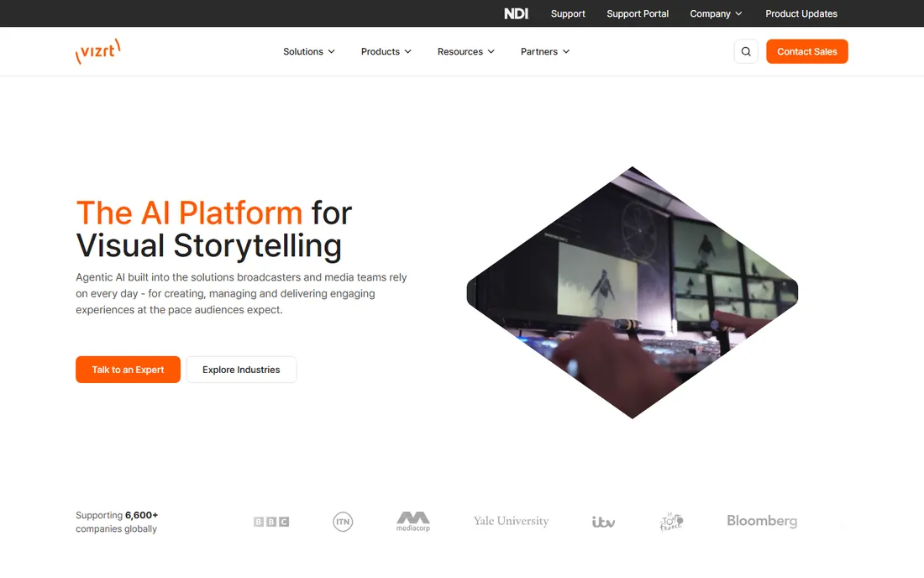Go to Product Updates

(801, 13)
